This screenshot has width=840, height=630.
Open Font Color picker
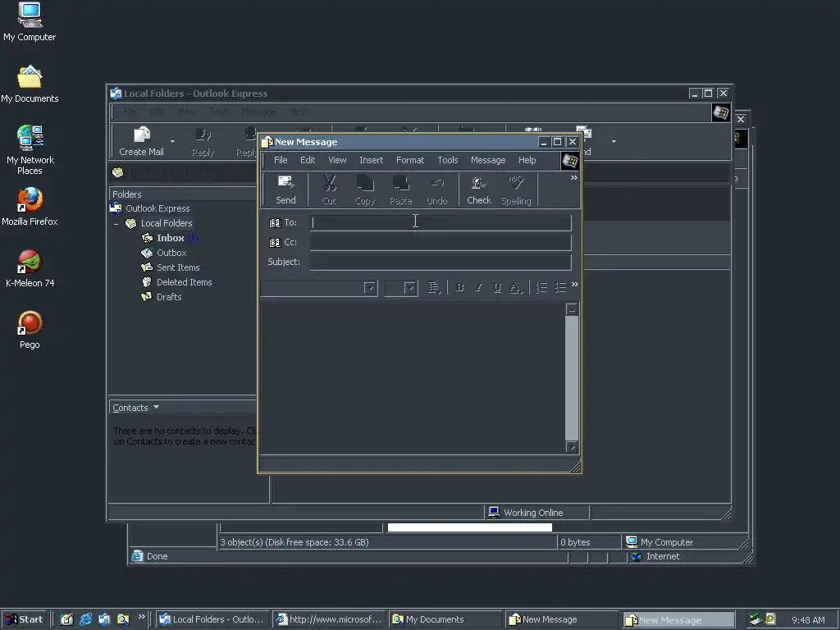click(515, 288)
